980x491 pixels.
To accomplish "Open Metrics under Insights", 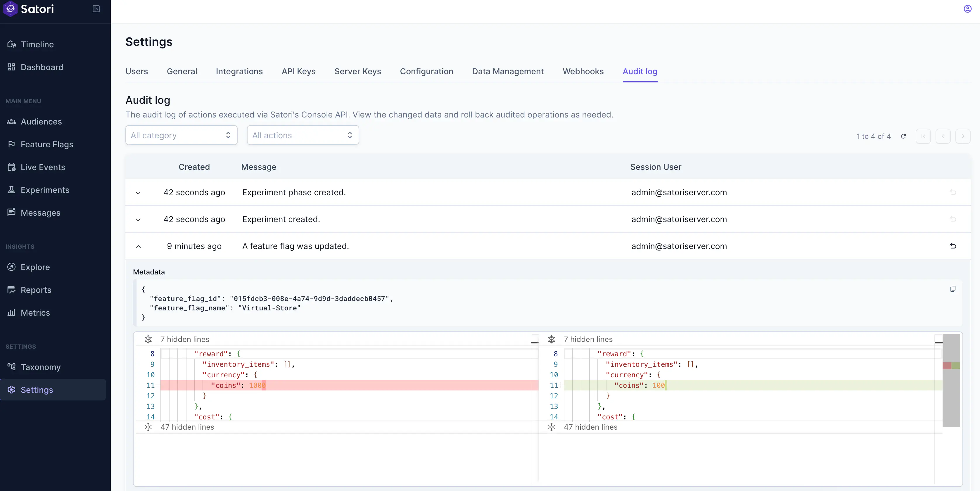I will (x=35, y=313).
